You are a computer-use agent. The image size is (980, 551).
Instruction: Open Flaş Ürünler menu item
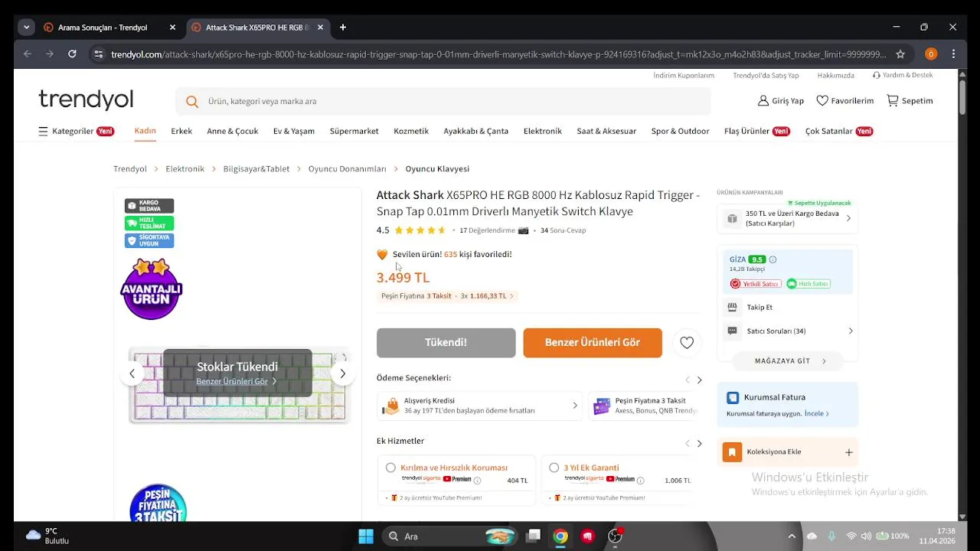coord(756,131)
